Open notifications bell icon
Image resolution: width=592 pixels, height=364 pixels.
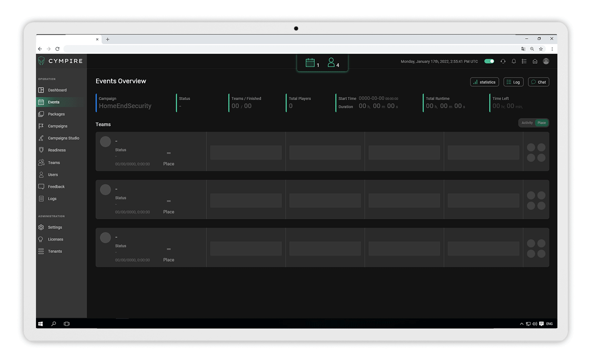click(x=514, y=61)
